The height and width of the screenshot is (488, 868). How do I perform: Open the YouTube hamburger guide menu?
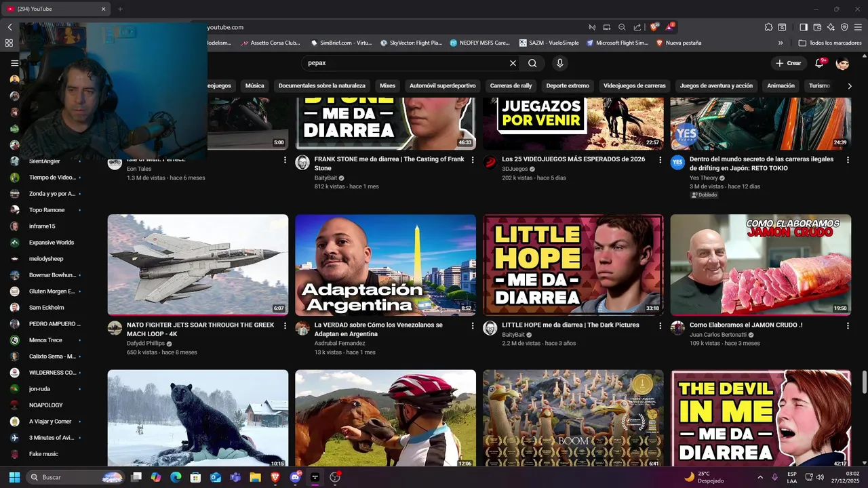pyautogui.click(x=14, y=63)
